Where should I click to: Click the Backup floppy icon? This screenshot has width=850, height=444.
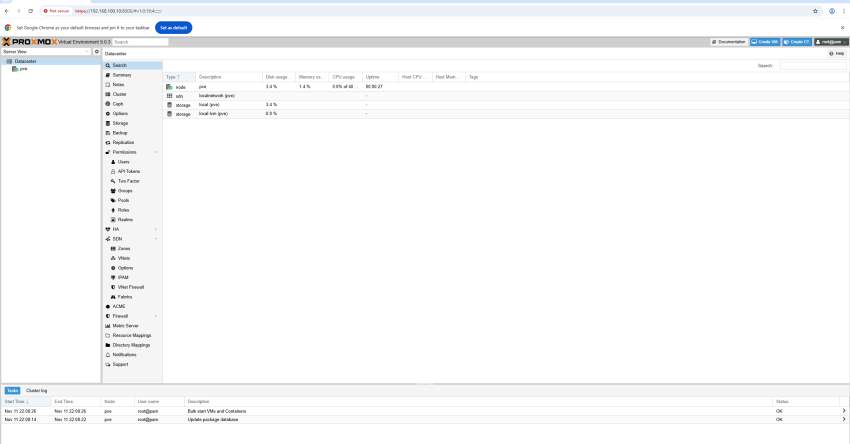pyautogui.click(x=108, y=133)
